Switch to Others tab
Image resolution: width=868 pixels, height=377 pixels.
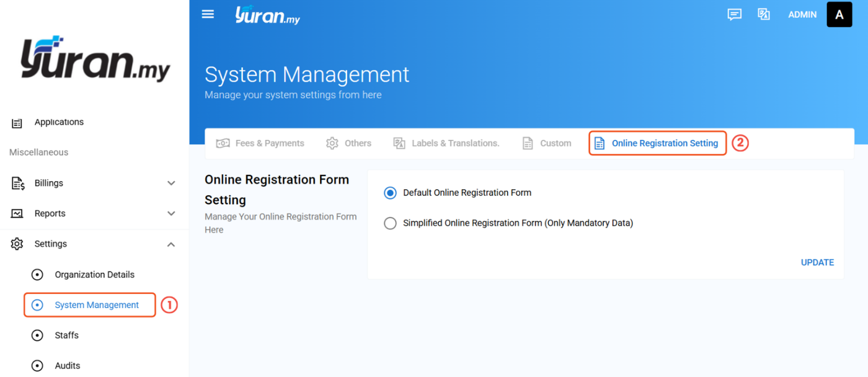pos(349,143)
